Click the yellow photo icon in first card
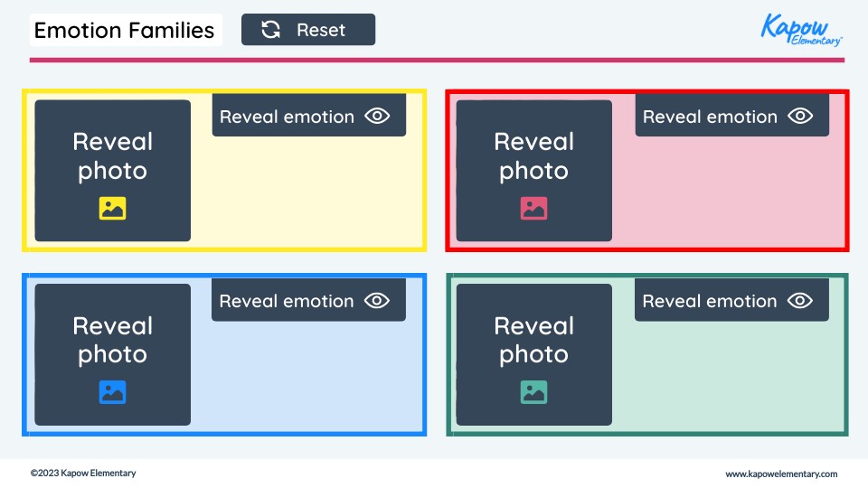 112,209
